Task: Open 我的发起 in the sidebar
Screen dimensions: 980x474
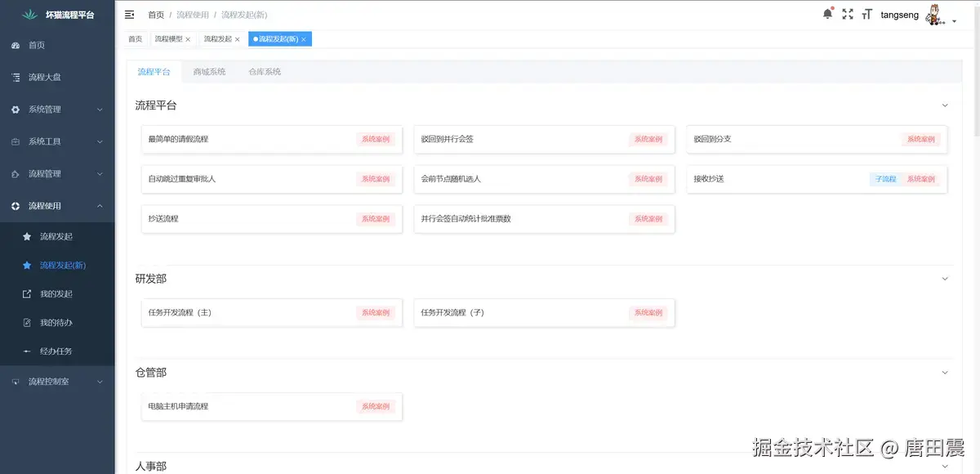Action: coord(57,293)
